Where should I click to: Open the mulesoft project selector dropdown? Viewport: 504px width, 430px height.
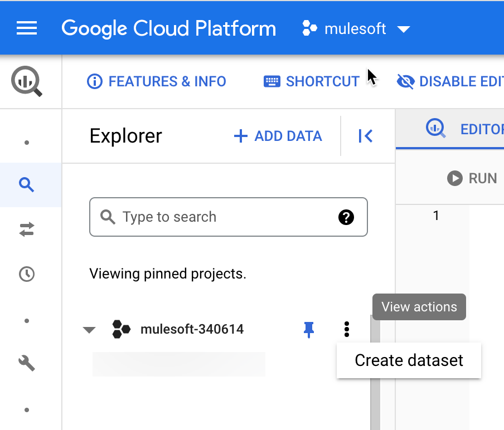tap(356, 29)
